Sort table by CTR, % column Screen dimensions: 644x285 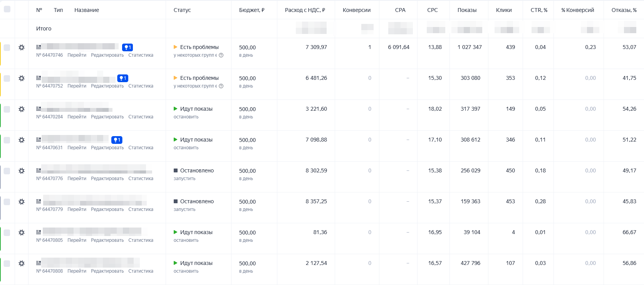539,10
